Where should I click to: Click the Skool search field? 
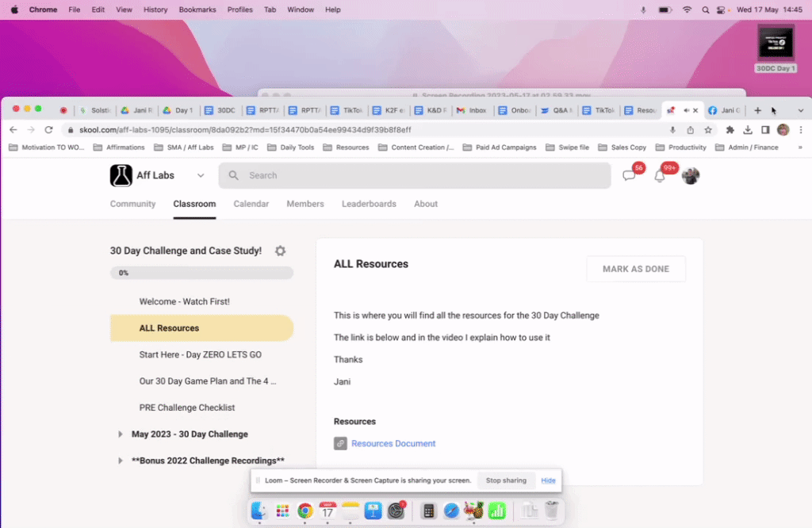click(x=415, y=175)
